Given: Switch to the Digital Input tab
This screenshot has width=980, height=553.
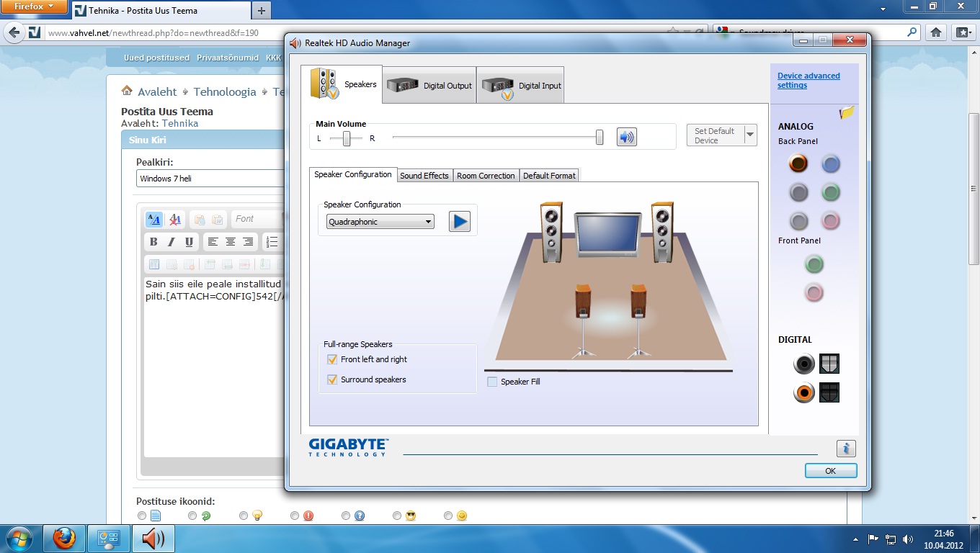Looking at the screenshot, I should [520, 85].
